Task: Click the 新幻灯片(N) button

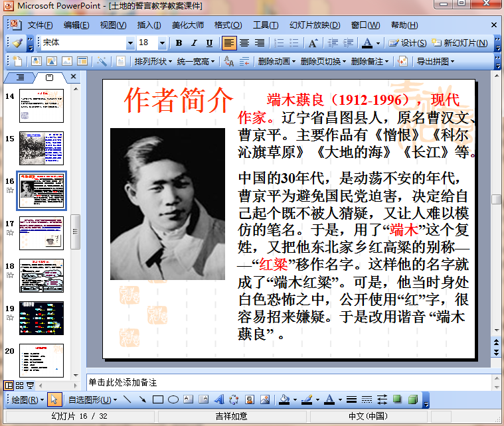Action: click(460, 43)
